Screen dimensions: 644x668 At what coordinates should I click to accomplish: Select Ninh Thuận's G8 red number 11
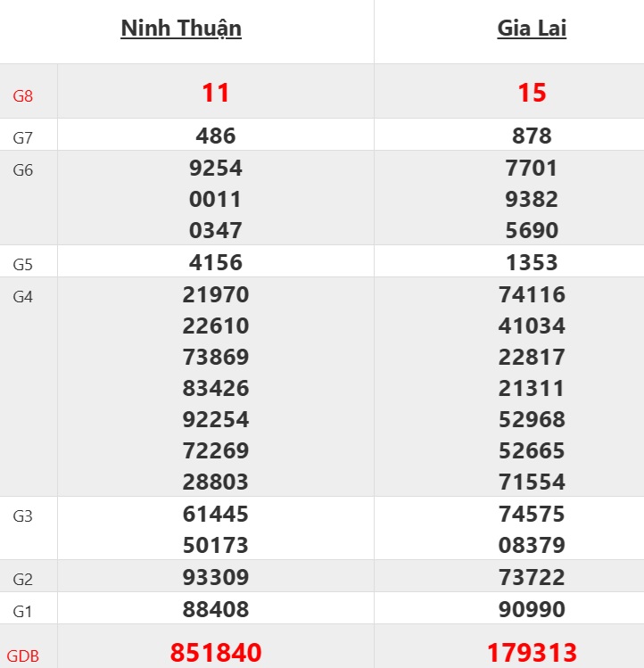click(216, 93)
